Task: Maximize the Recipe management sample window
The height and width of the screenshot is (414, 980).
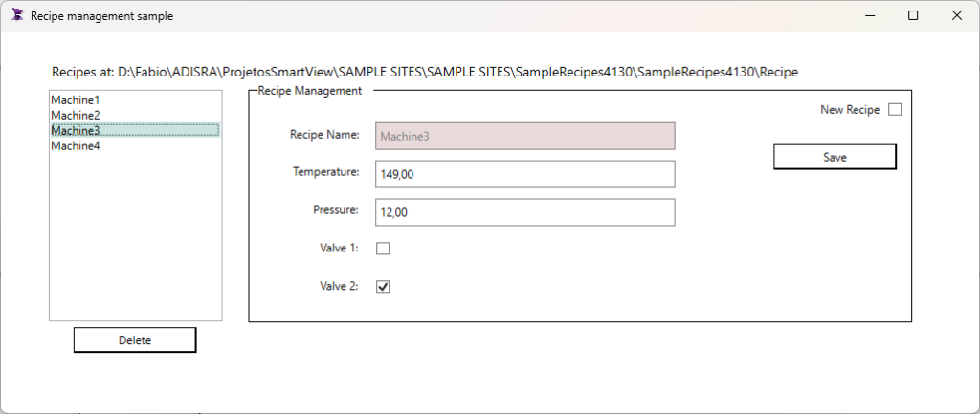Action: point(913,15)
